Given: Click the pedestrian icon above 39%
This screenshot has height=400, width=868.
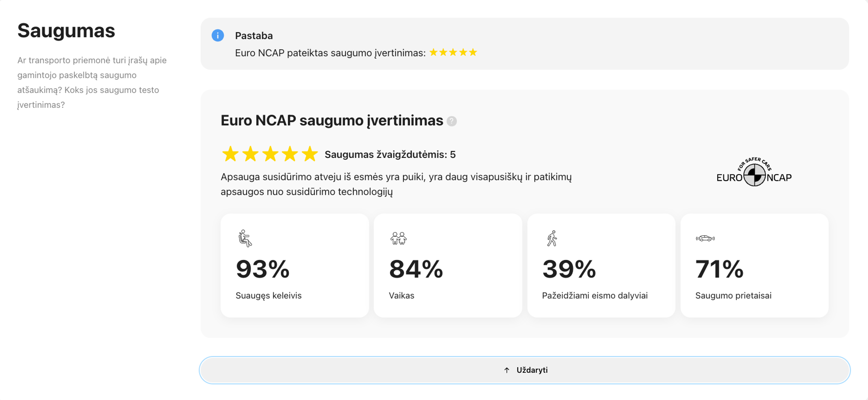Looking at the screenshot, I should point(552,238).
